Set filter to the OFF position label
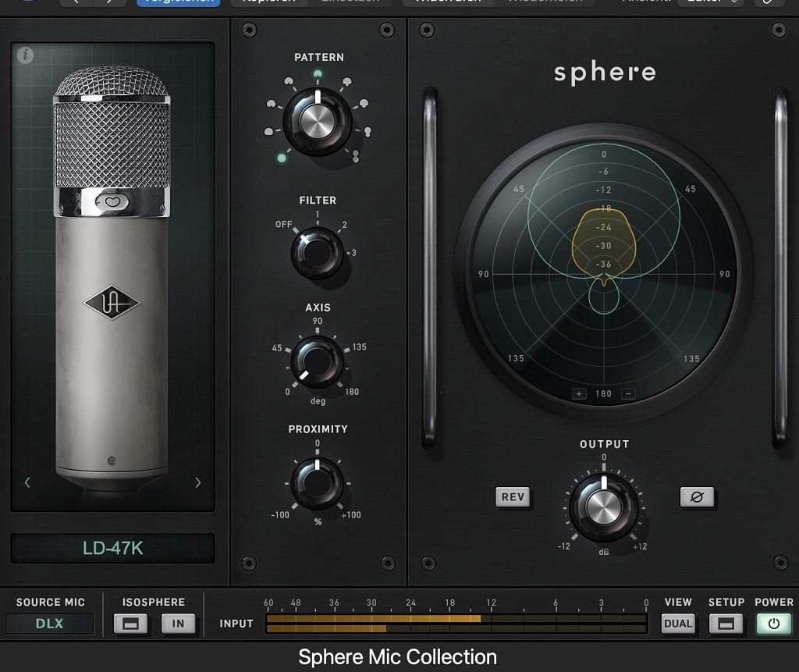 click(x=284, y=224)
